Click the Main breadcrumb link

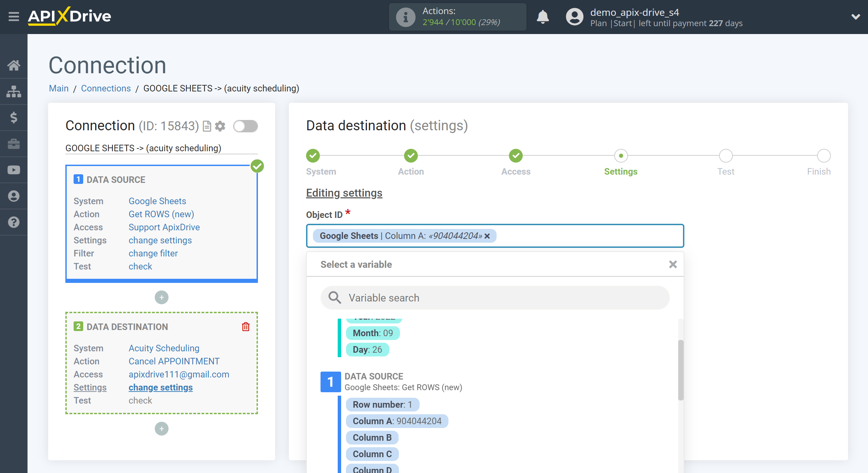(x=59, y=88)
